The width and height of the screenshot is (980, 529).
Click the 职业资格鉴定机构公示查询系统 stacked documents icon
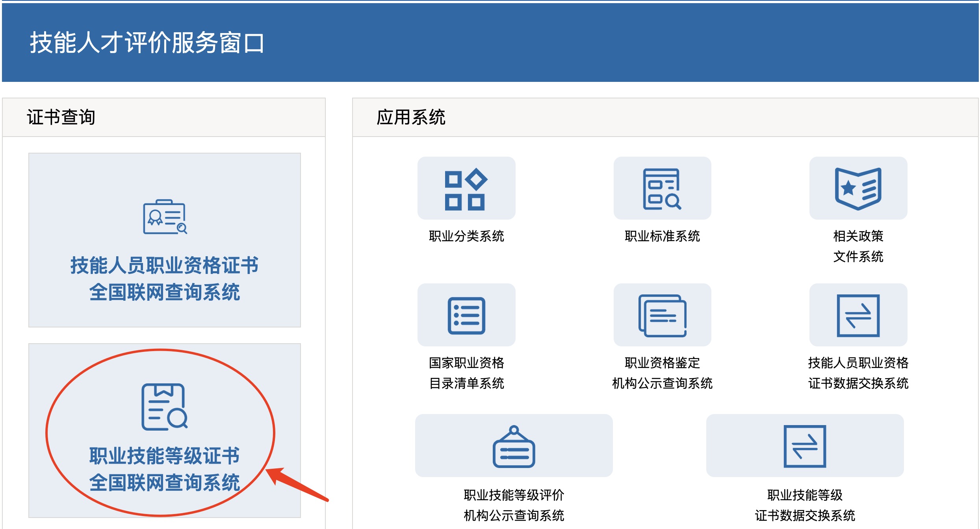tap(662, 315)
